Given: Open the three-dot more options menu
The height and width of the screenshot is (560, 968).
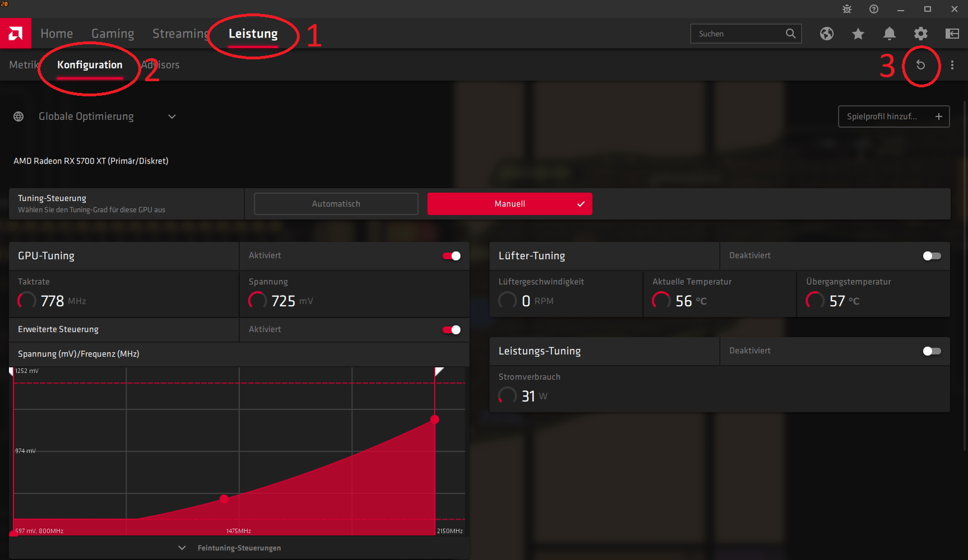Looking at the screenshot, I should (952, 65).
